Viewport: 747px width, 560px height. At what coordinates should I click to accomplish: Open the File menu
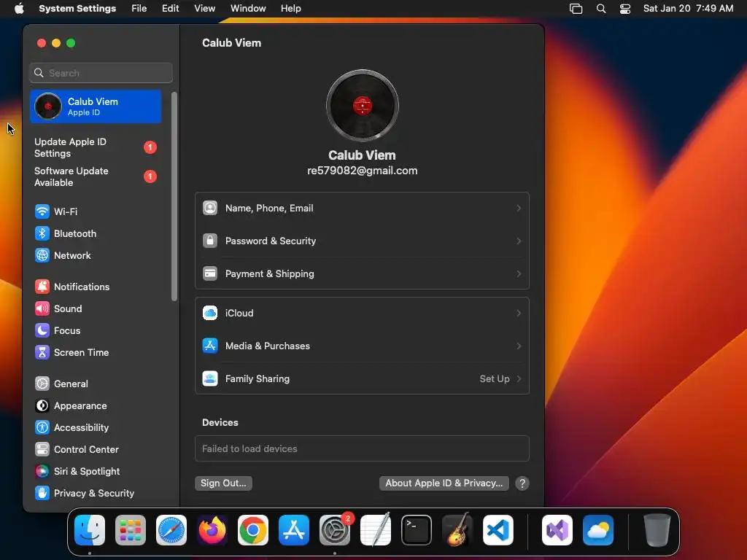click(139, 9)
